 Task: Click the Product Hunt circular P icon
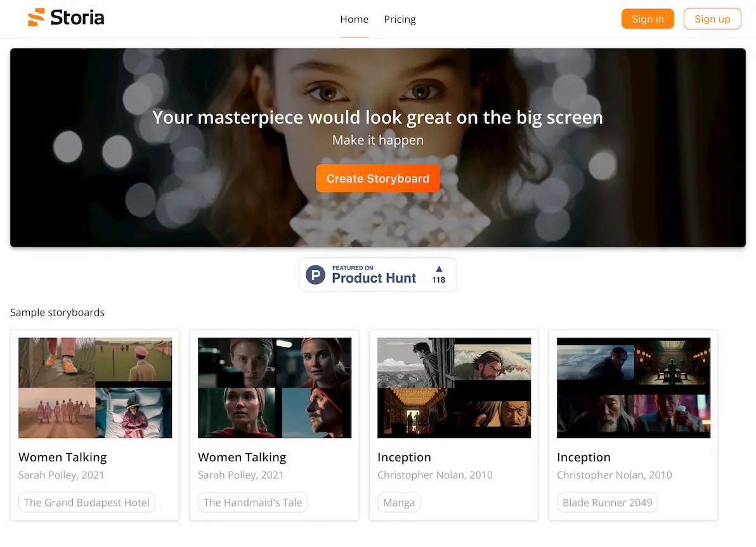coord(315,274)
